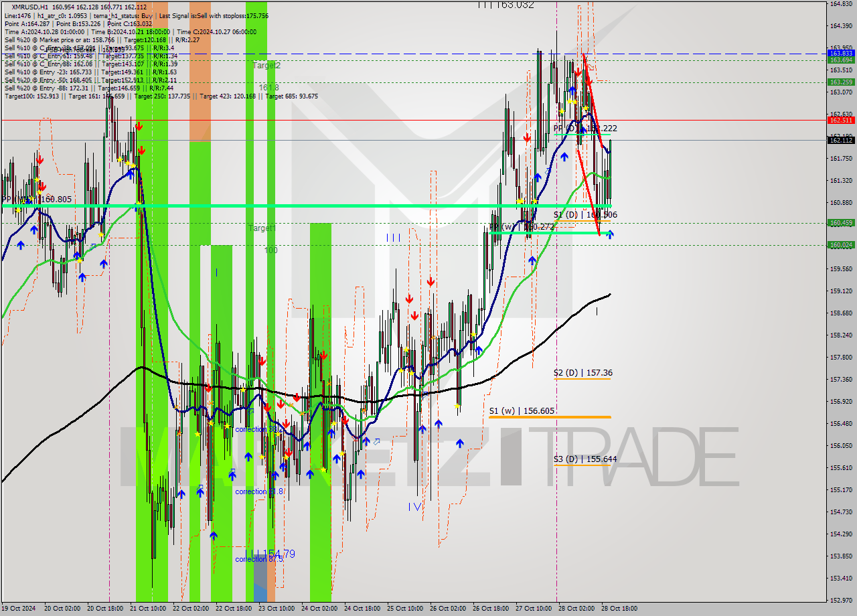Viewport: 857px width, 616px height.
Task: Click the '163.032' label at chart top
Action: 515,5
